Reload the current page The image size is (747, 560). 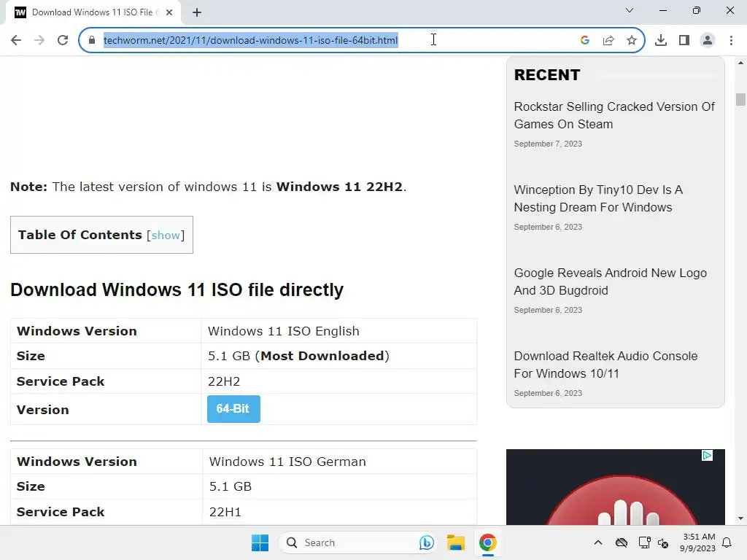63,41
